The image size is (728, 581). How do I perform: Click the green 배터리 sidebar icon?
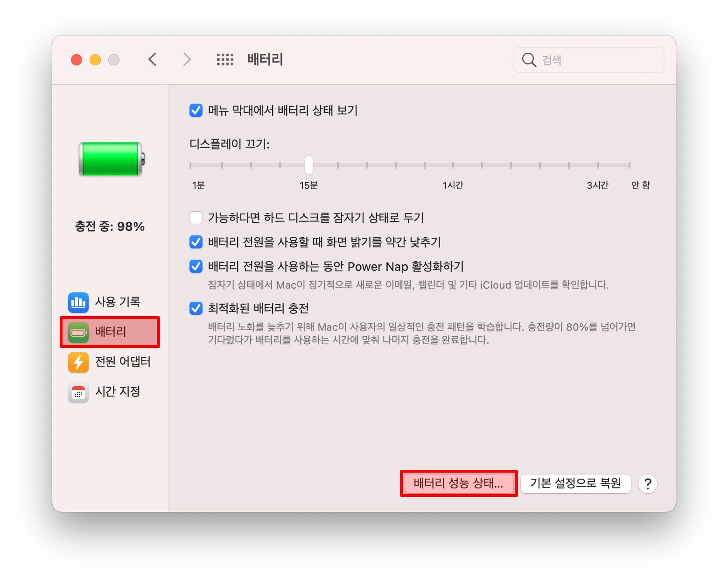tap(78, 332)
